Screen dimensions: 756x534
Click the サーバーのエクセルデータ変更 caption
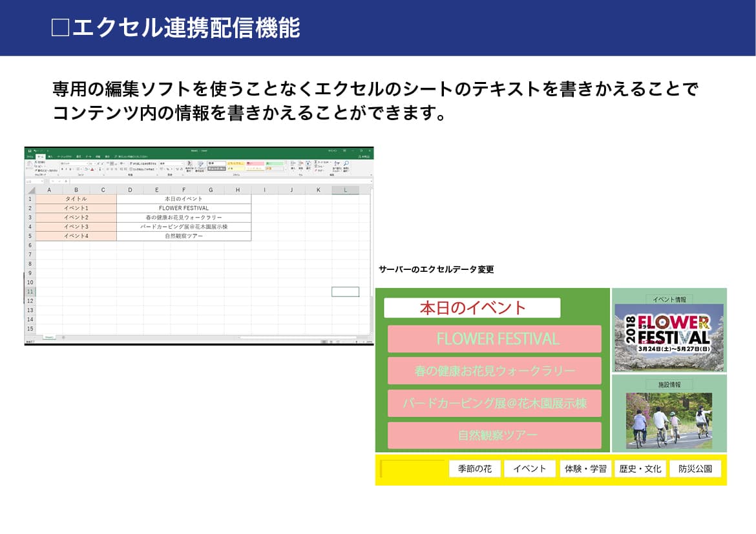coord(436,269)
